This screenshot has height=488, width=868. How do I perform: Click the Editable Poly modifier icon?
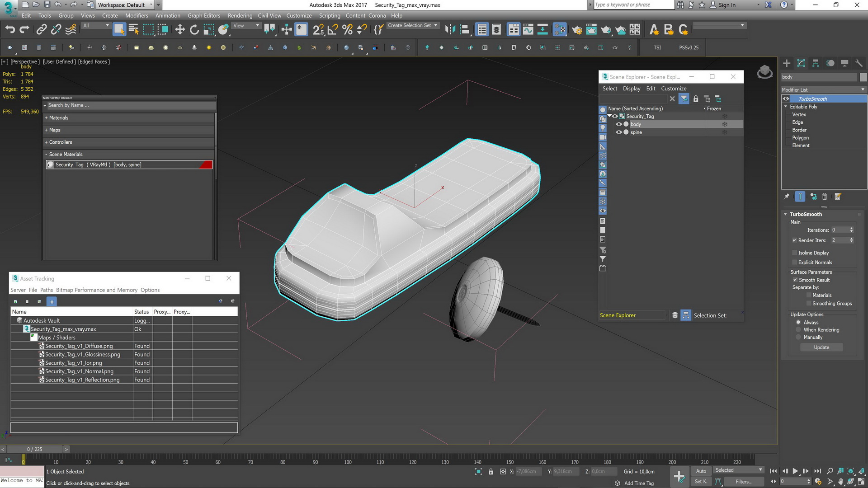pos(804,107)
